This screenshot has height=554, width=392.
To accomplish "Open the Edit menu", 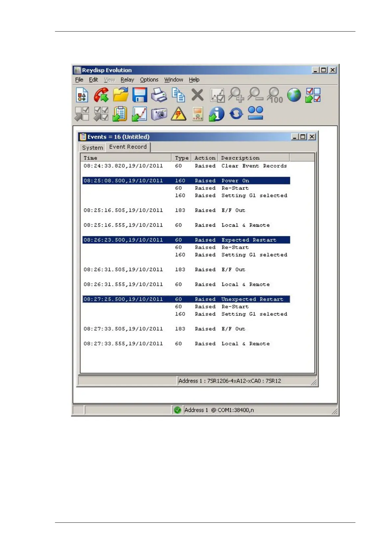I will [x=93, y=80].
